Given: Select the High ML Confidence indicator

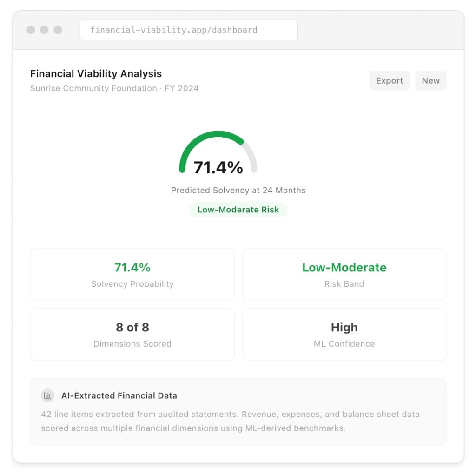Looking at the screenshot, I should [344, 334].
